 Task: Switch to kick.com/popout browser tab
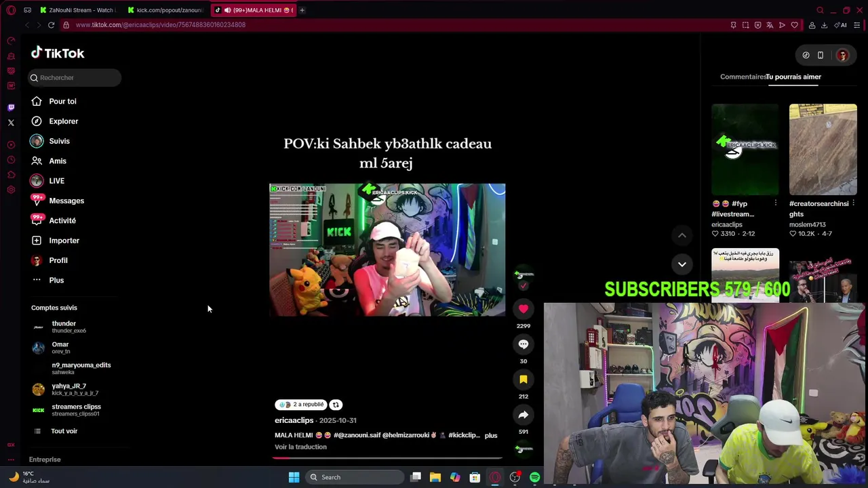166,10
